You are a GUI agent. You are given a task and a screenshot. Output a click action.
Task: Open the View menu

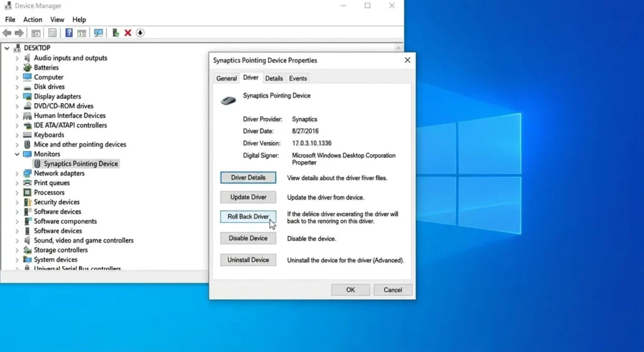coord(57,20)
